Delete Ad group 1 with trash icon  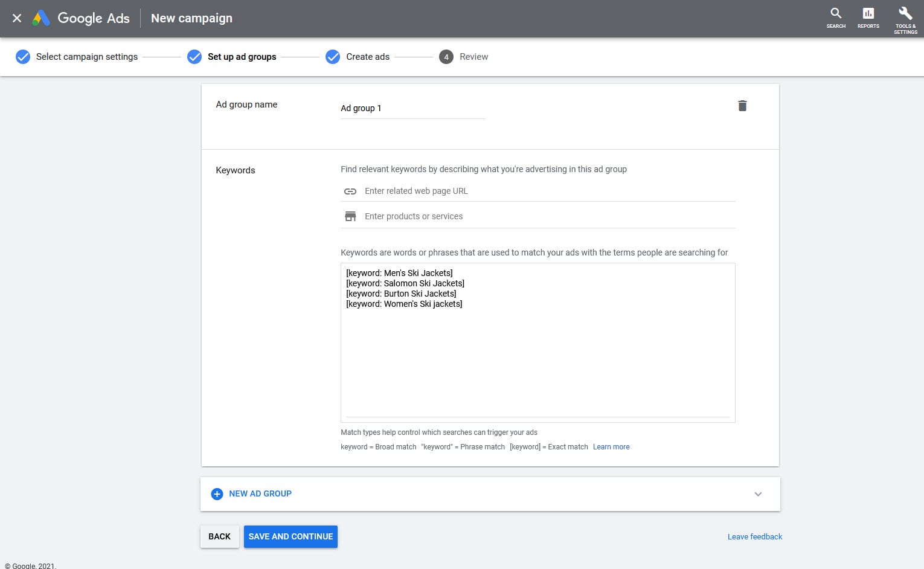coord(742,106)
